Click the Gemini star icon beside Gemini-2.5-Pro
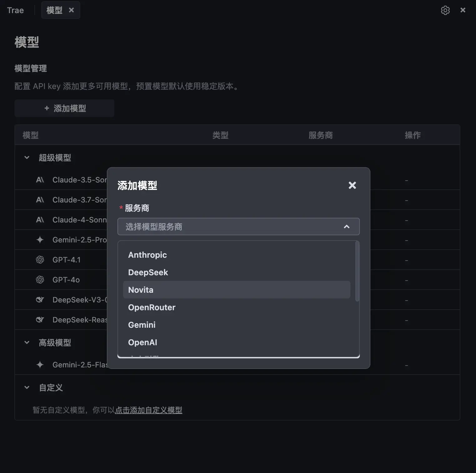 pyautogui.click(x=40, y=240)
